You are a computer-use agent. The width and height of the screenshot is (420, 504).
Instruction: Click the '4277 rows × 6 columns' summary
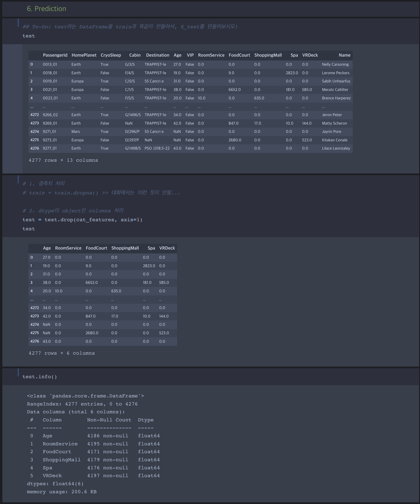click(x=62, y=353)
